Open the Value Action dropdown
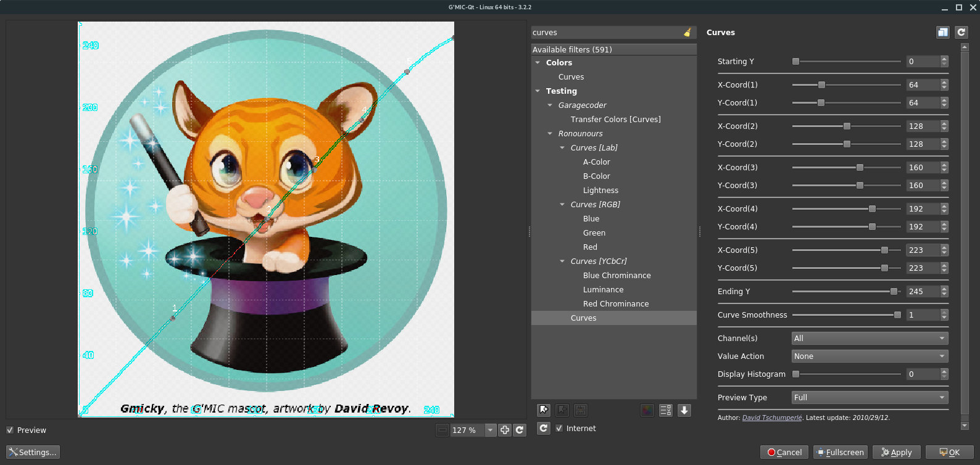The image size is (980, 465). (869, 356)
